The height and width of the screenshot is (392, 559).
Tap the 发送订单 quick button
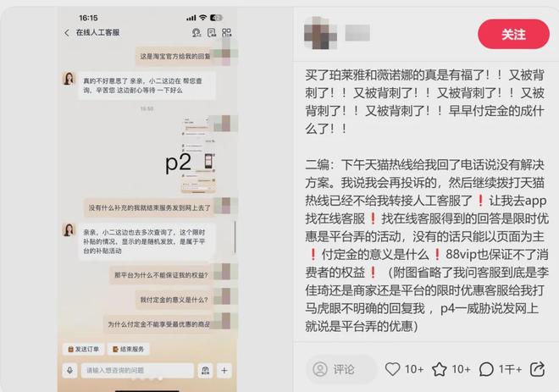click(84, 349)
